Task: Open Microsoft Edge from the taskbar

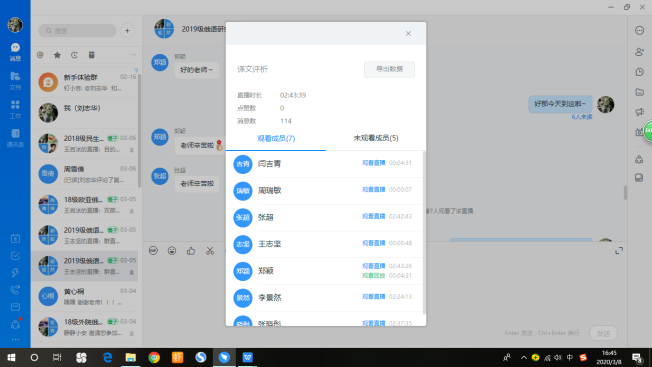Action: pyautogui.click(x=107, y=357)
